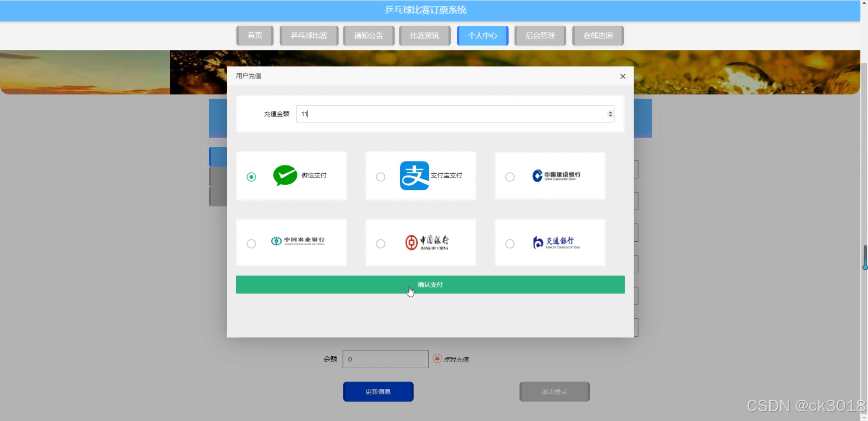Image resolution: width=868 pixels, height=421 pixels.
Task: Open the 通知公告 navigation tab
Action: point(369,35)
